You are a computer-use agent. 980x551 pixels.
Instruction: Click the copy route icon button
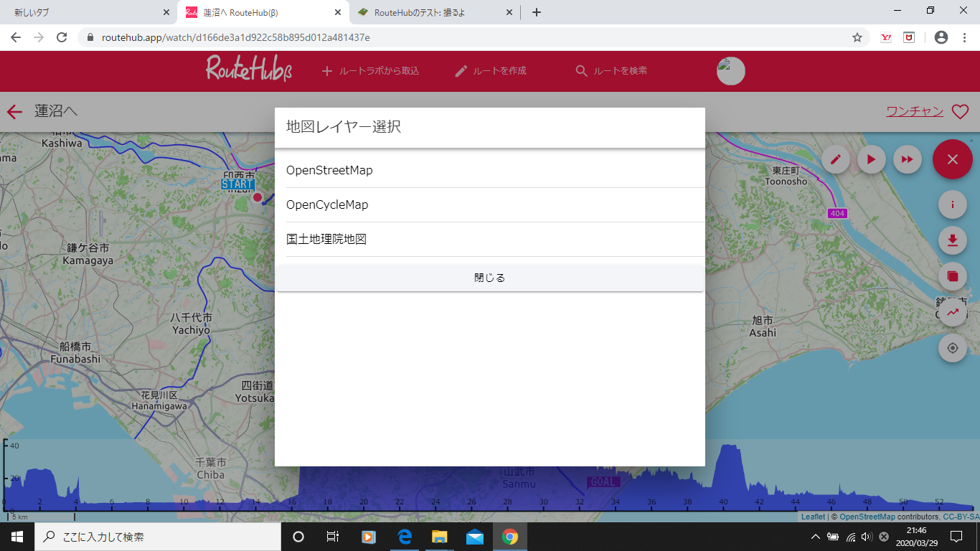click(x=953, y=276)
